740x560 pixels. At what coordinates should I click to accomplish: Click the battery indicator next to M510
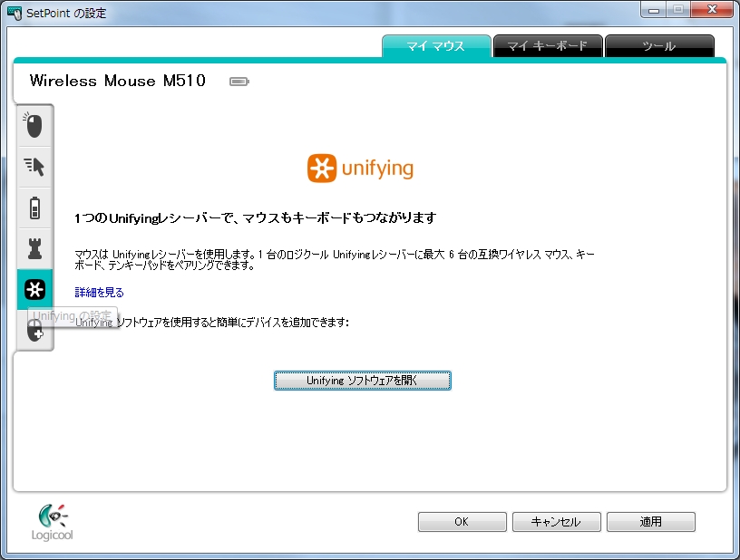pos(239,82)
